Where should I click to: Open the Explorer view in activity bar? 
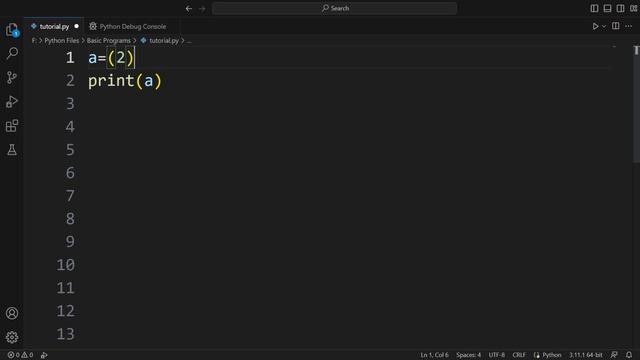[12, 29]
